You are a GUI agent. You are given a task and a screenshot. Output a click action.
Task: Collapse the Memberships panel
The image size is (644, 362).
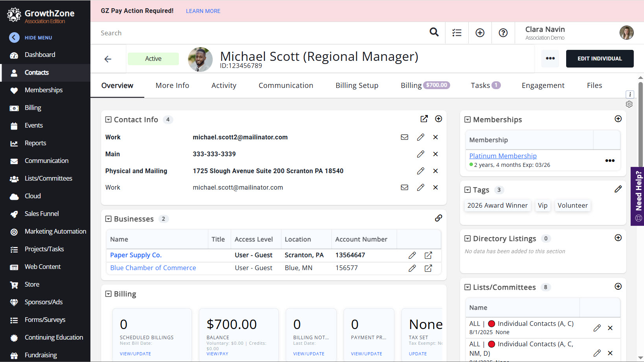467,119
